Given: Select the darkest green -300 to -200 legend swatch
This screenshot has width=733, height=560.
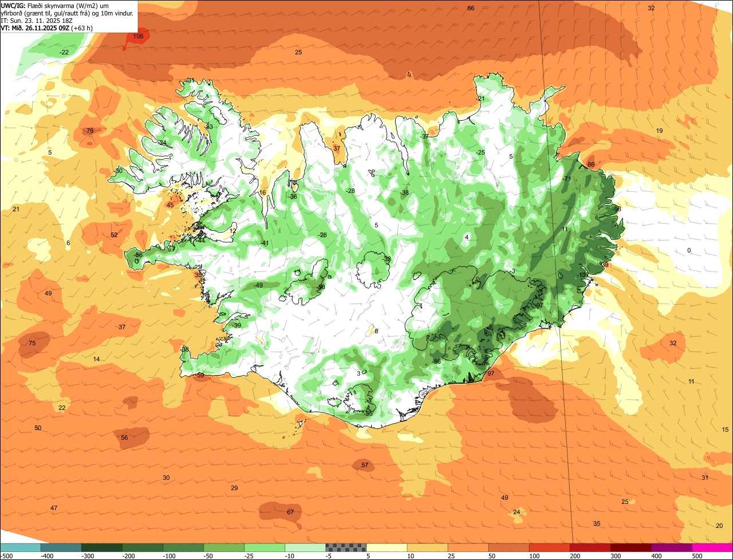Looking at the screenshot, I should [101, 547].
